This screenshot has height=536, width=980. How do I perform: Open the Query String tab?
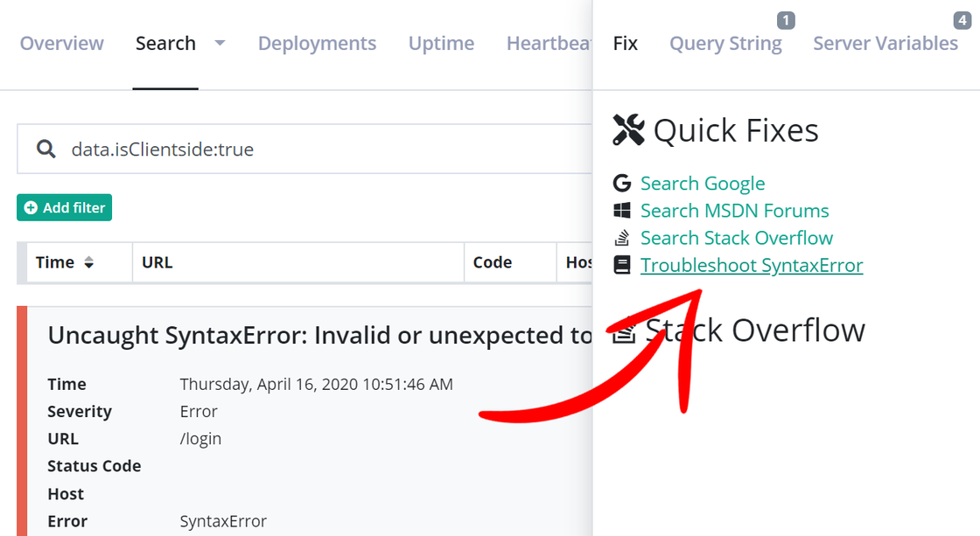(x=725, y=43)
